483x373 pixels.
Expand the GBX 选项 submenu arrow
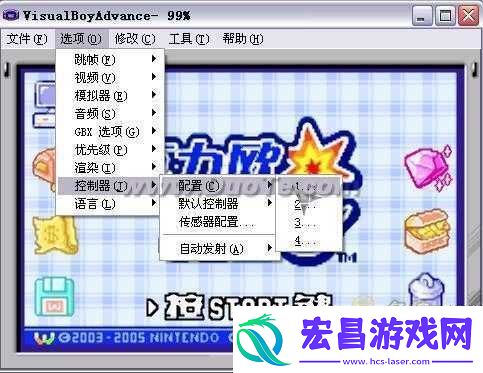(154, 131)
